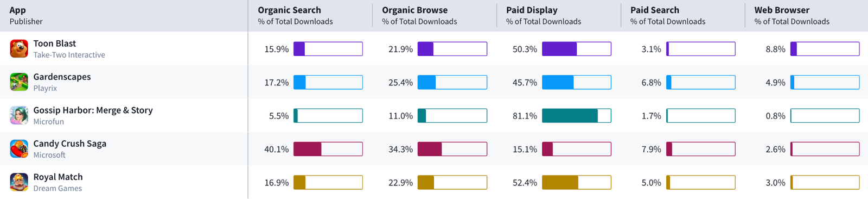Sort by the Organic Search column header

tap(289, 10)
